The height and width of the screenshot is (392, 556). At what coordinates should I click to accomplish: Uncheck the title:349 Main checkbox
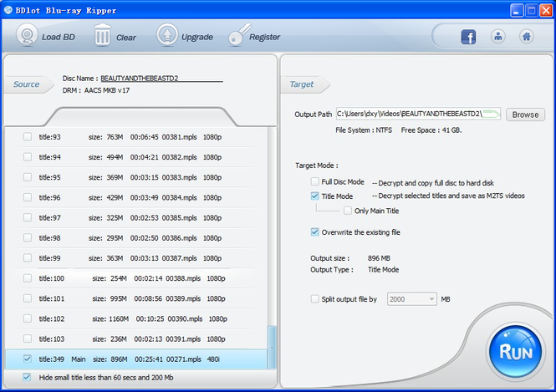coord(28,359)
